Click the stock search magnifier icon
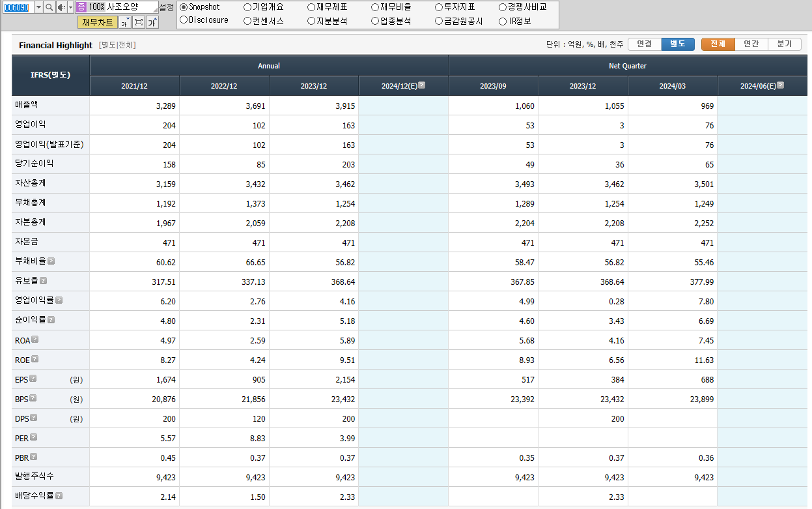Image resolution: width=812 pixels, height=509 pixels. (49, 7)
